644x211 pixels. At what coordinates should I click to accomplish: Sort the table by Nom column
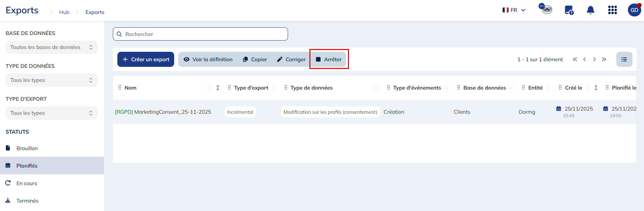(218, 88)
